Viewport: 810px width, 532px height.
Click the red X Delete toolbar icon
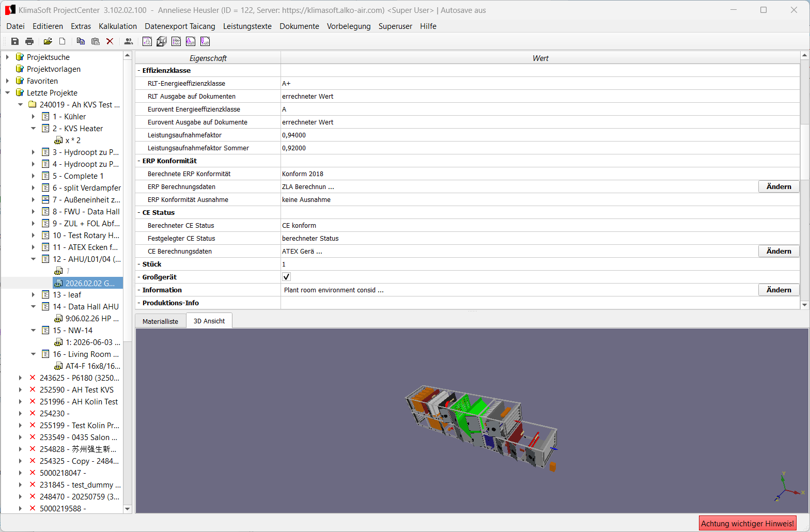[110, 41]
